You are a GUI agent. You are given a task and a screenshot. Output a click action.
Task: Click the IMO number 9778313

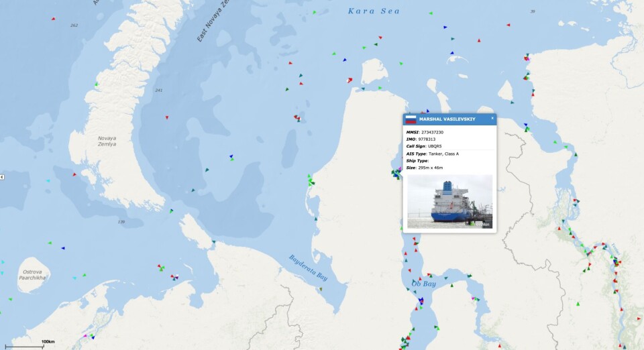pyautogui.click(x=427, y=139)
